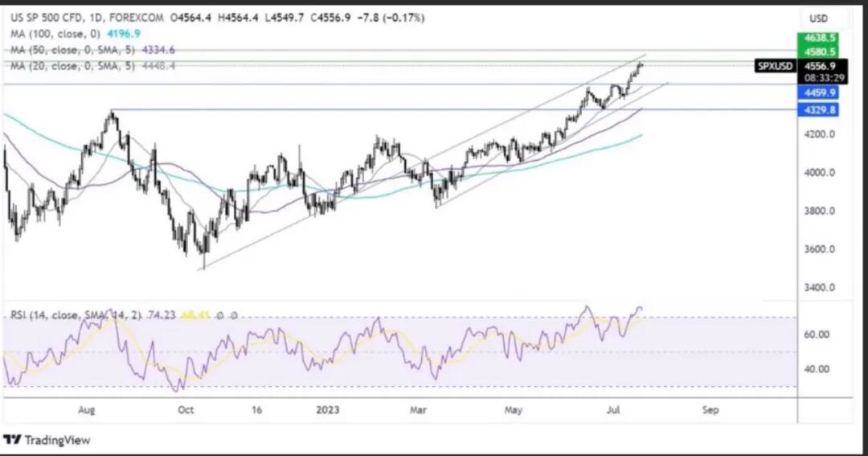Click the 16 label on time axis

(x=256, y=410)
